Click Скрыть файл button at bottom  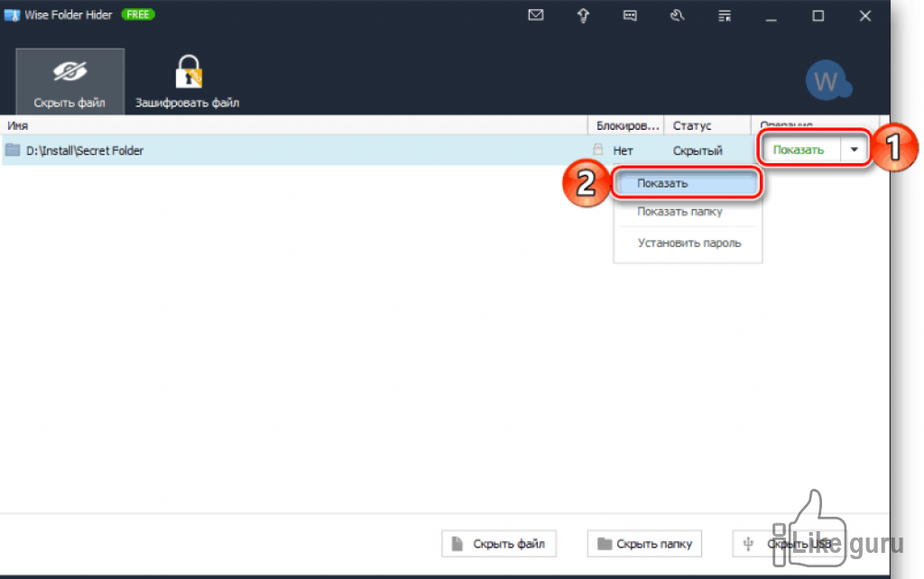click(x=498, y=543)
